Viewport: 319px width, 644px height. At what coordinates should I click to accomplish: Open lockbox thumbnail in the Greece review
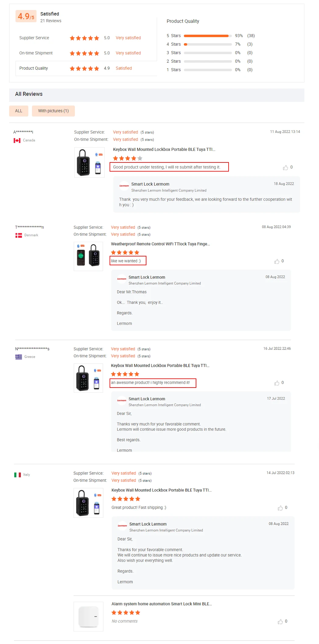[x=88, y=378]
